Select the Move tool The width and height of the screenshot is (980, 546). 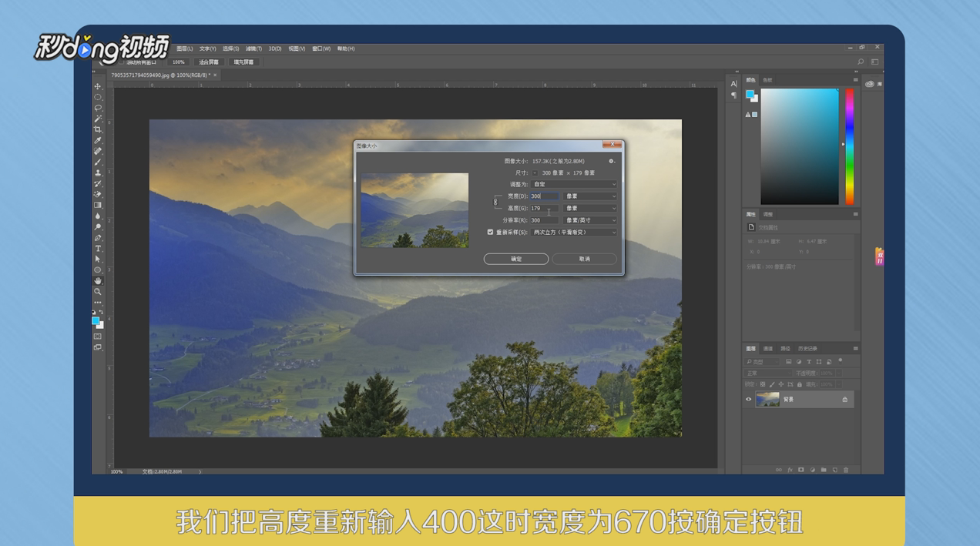click(98, 86)
